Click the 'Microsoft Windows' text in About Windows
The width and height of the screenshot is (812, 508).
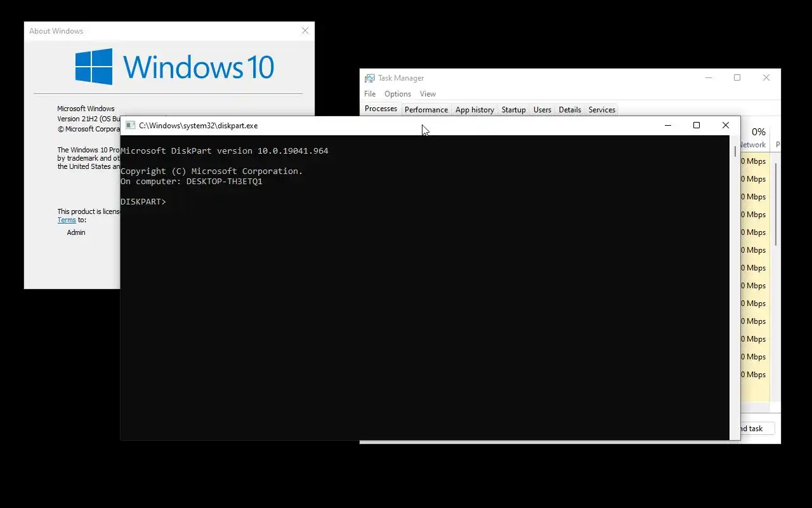pyautogui.click(x=86, y=109)
